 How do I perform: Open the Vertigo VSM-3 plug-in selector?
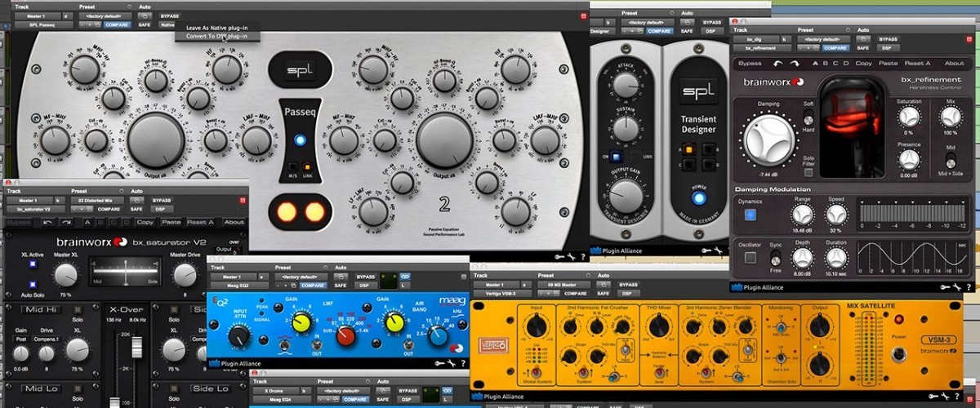pos(502,293)
